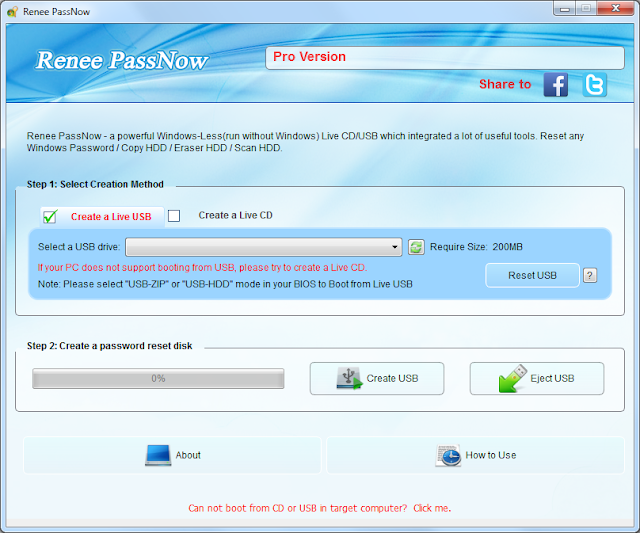640x533 pixels.
Task: Click the laptop icon beside About
Action: coord(158,455)
